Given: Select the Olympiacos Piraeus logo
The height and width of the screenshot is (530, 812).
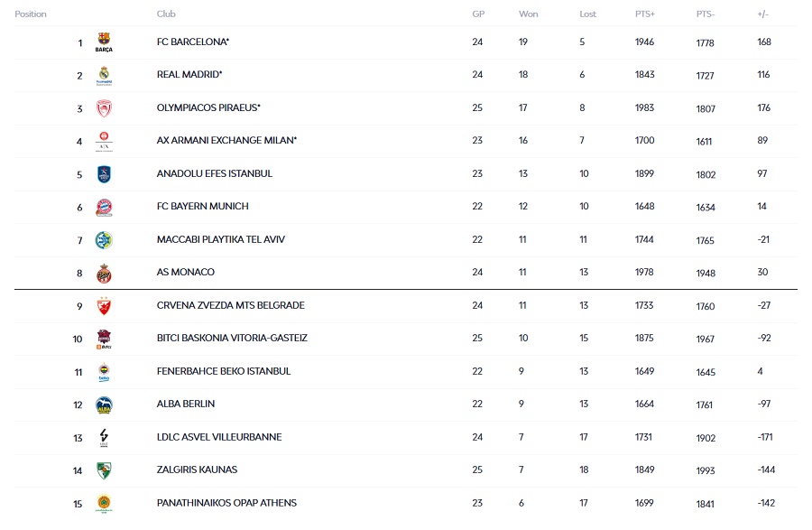Looking at the screenshot, I should coord(104,108).
